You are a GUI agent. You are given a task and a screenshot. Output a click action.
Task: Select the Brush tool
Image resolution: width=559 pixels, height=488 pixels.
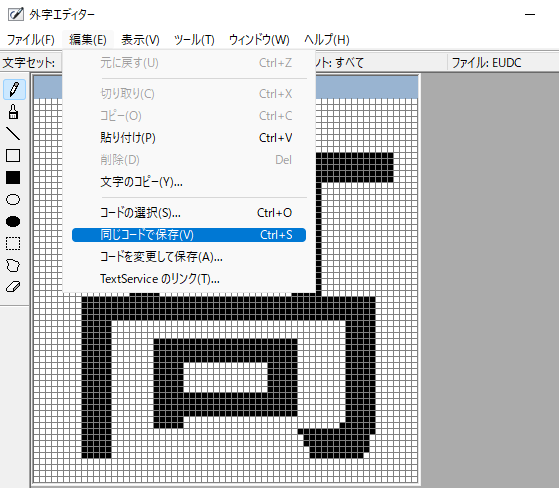point(13,112)
